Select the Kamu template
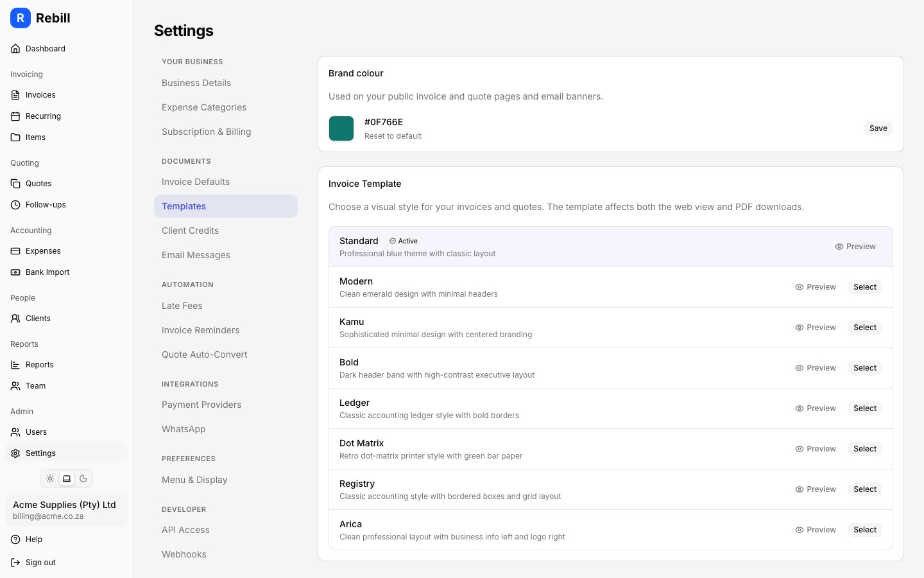 click(865, 328)
